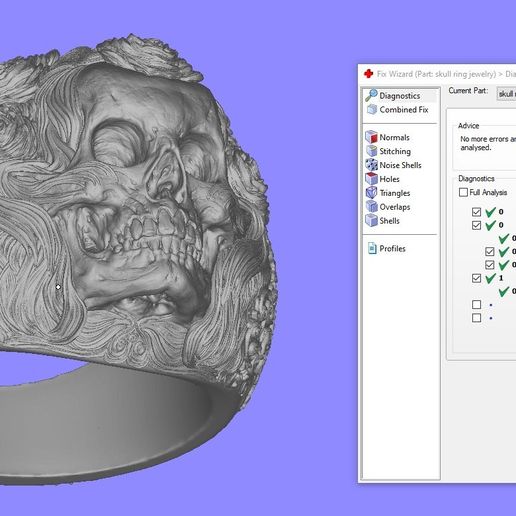Click the Fix Wizard window title text

446,74
